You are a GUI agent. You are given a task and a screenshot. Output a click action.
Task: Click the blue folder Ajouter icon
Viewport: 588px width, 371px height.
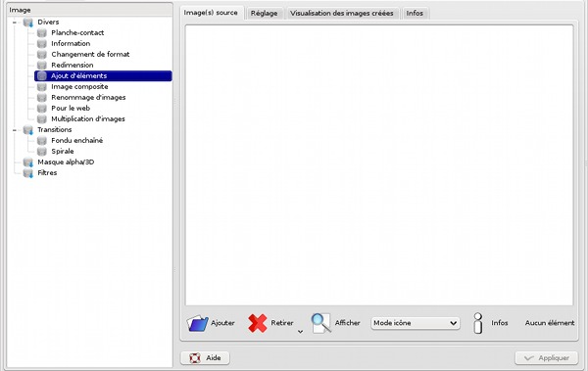pyautogui.click(x=197, y=323)
